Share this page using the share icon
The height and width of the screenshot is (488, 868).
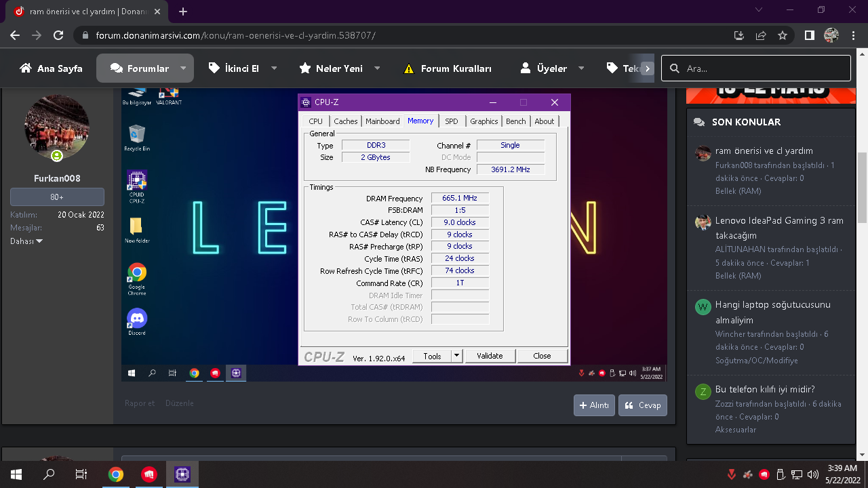pos(761,35)
